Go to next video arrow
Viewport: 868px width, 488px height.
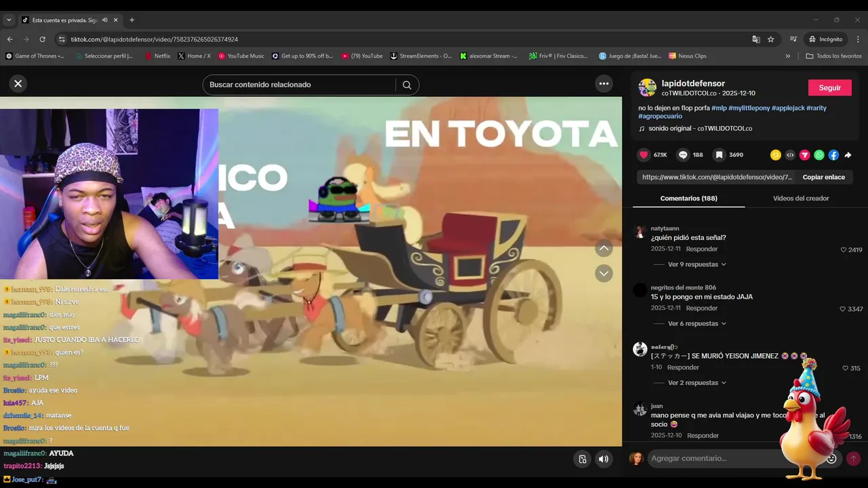click(604, 273)
